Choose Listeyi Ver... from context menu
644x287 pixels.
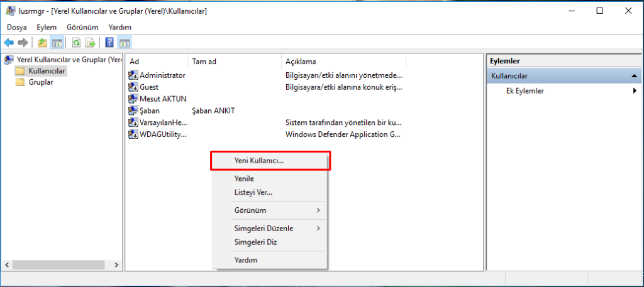coord(270,192)
